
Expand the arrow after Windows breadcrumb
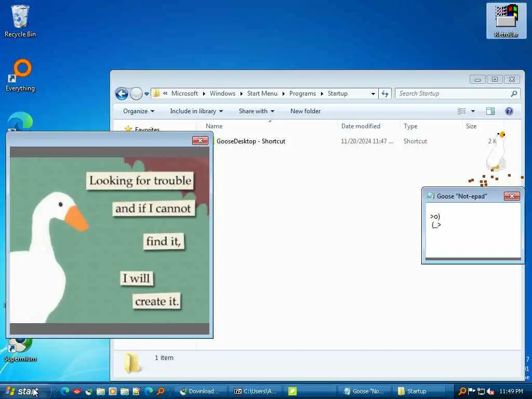click(241, 94)
